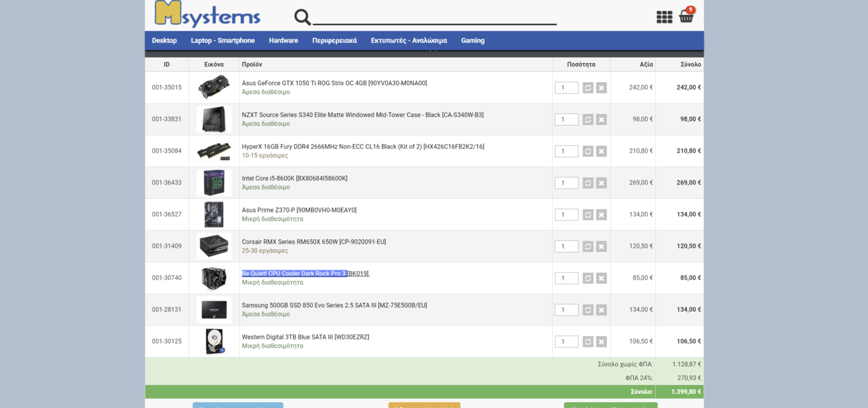Refresh quantity for Intel Core i5-8600K
Screen dimensions: 868x408
coord(588,183)
